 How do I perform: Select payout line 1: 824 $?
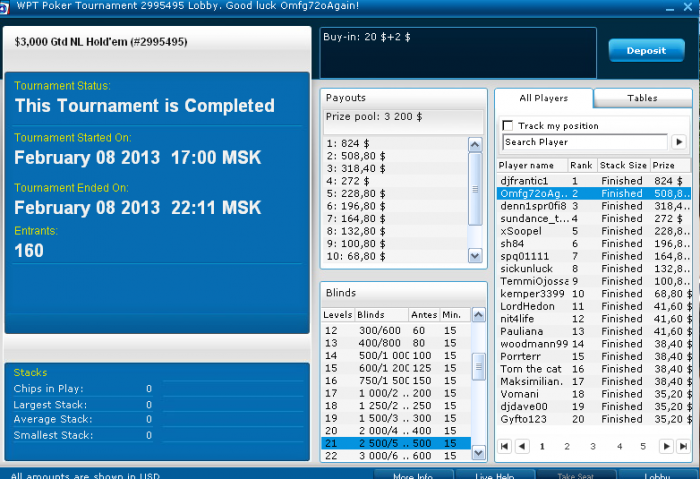point(395,143)
